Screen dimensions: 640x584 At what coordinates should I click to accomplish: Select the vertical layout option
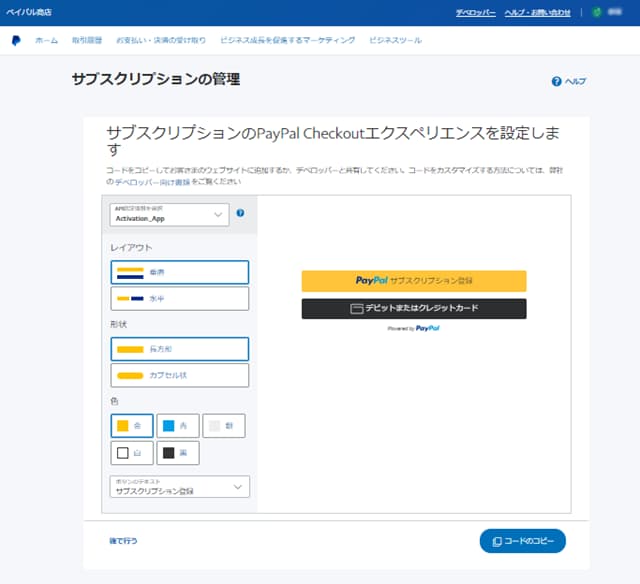pyautogui.click(x=180, y=271)
